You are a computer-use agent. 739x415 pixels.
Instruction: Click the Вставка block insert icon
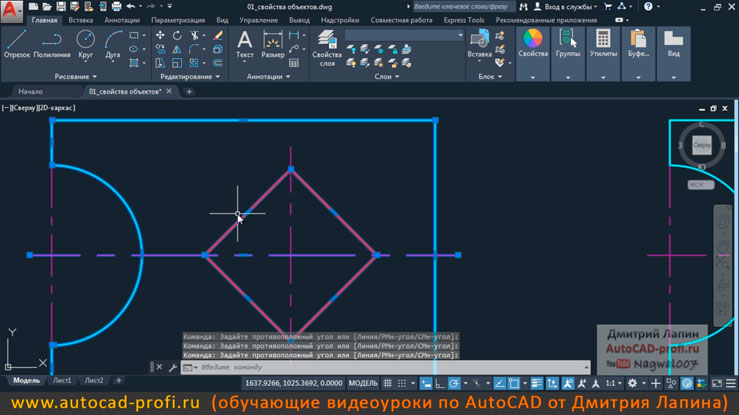tap(479, 44)
